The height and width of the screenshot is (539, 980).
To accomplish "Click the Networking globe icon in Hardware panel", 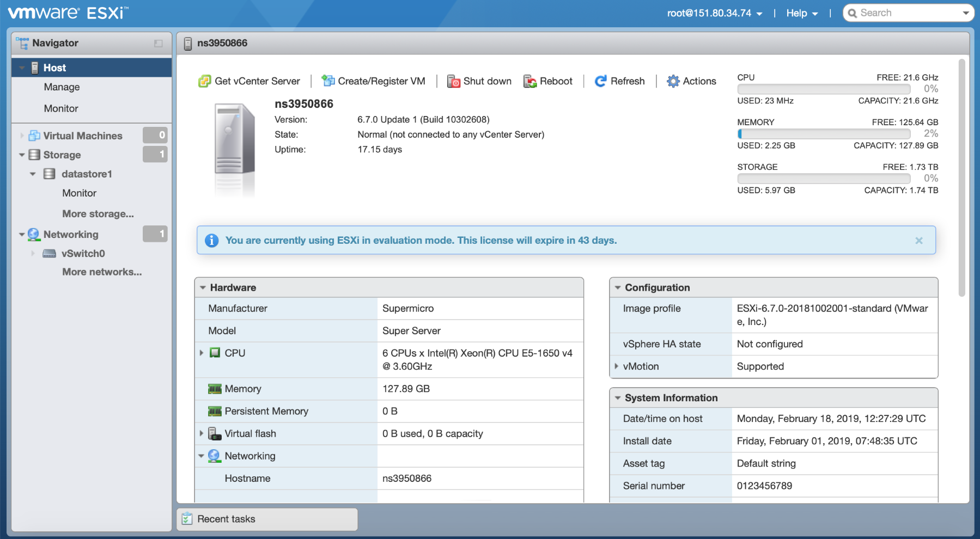I will click(214, 456).
